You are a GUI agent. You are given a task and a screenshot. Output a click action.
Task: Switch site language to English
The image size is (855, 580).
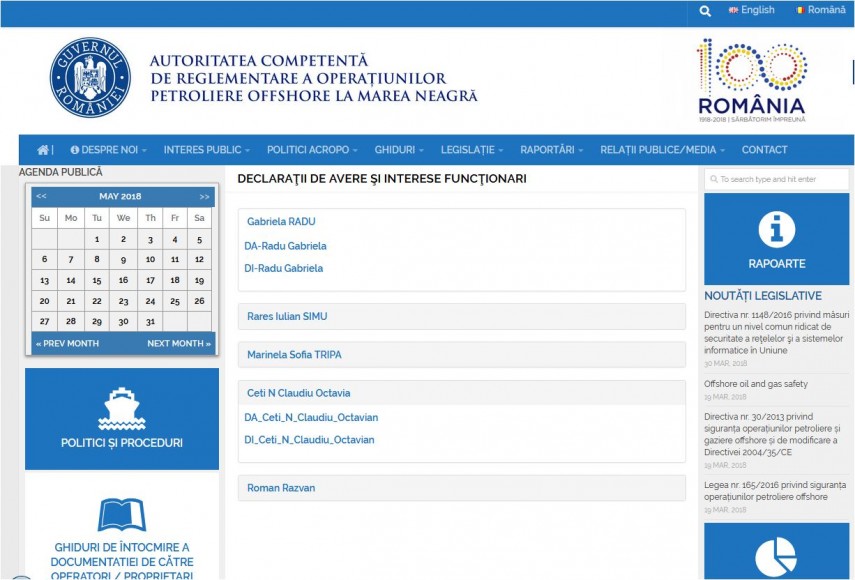click(750, 10)
